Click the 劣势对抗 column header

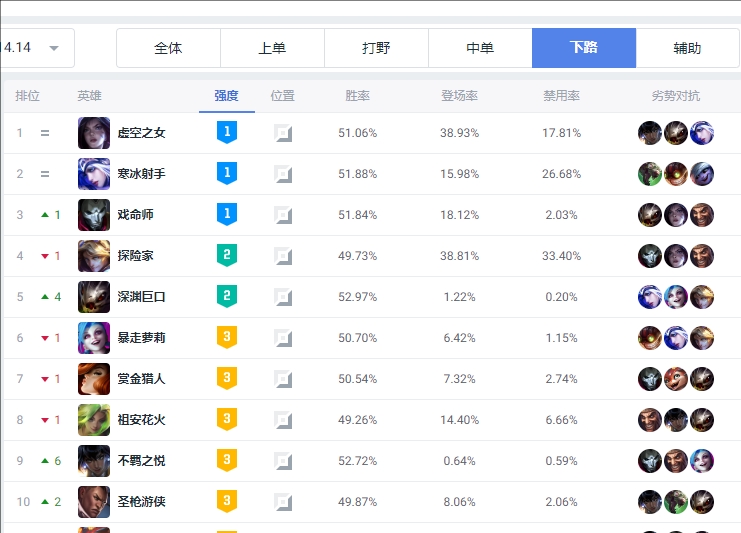[676, 96]
